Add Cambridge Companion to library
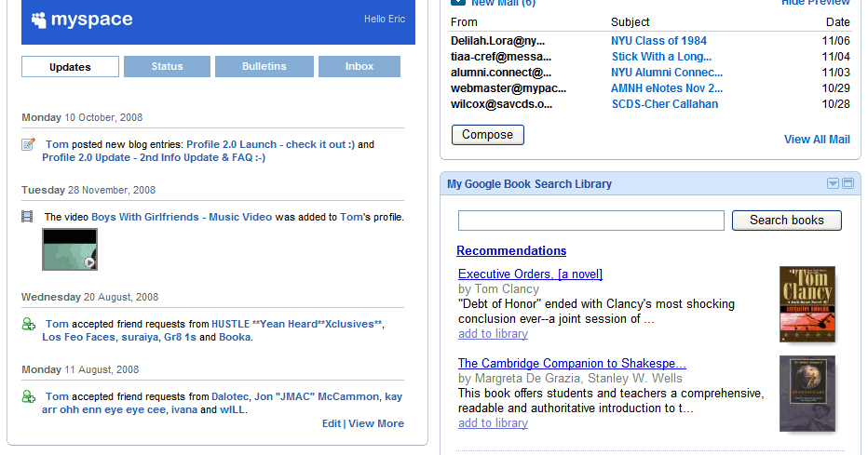The height and width of the screenshot is (455, 868). 493,423
